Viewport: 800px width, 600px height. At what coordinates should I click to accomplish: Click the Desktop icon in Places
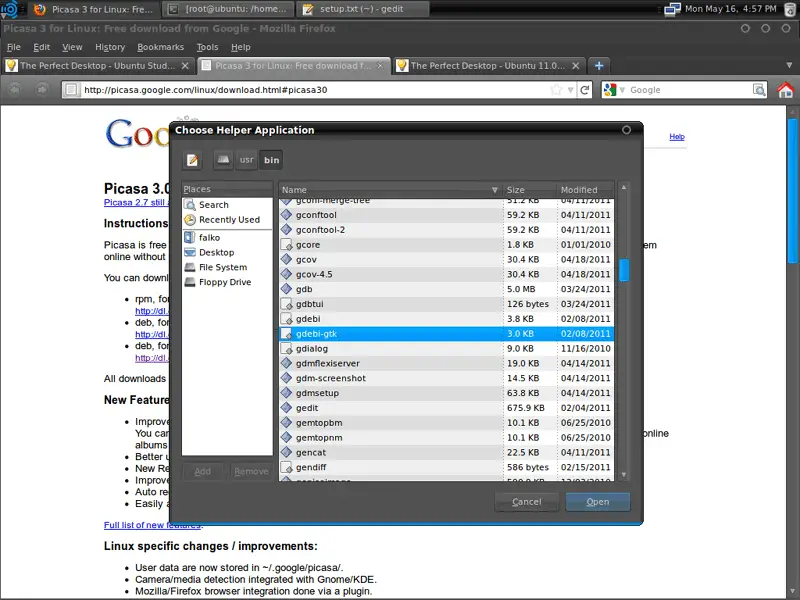(190, 252)
